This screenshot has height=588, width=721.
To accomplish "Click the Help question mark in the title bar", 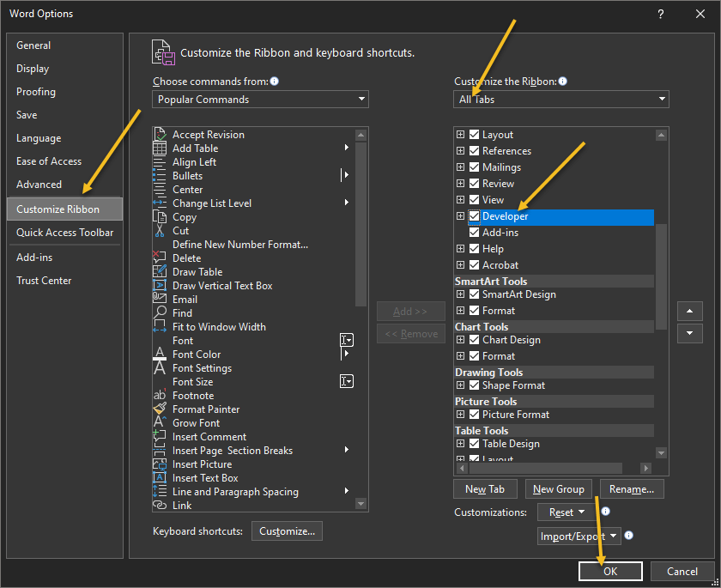I will [x=660, y=14].
